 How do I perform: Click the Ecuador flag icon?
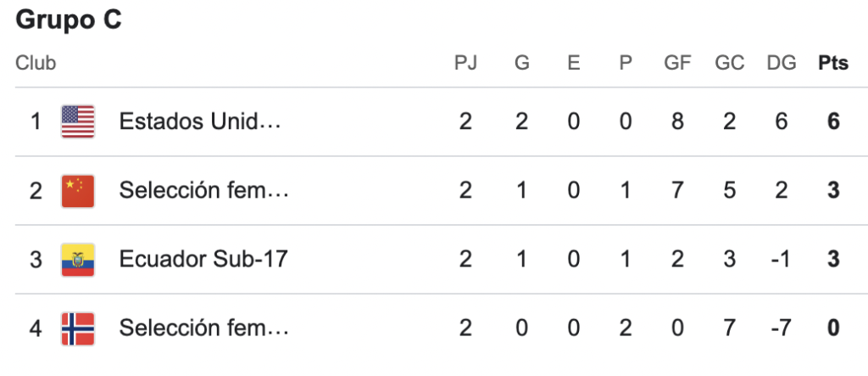click(78, 259)
